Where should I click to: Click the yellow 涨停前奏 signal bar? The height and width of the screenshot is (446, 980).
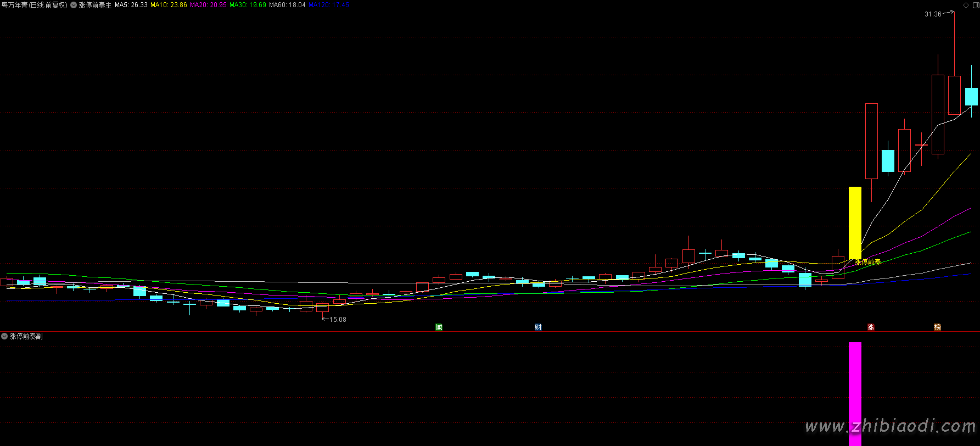click(855, 222)
